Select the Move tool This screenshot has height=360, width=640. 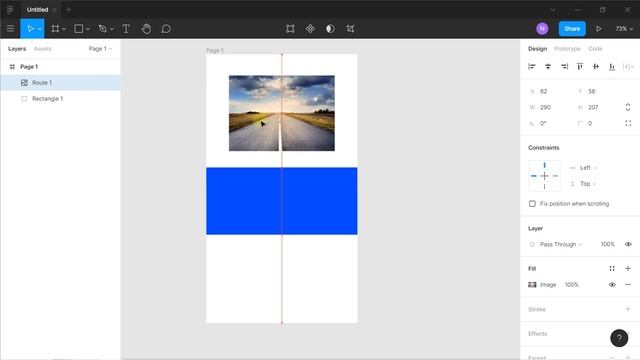(30, 29)
